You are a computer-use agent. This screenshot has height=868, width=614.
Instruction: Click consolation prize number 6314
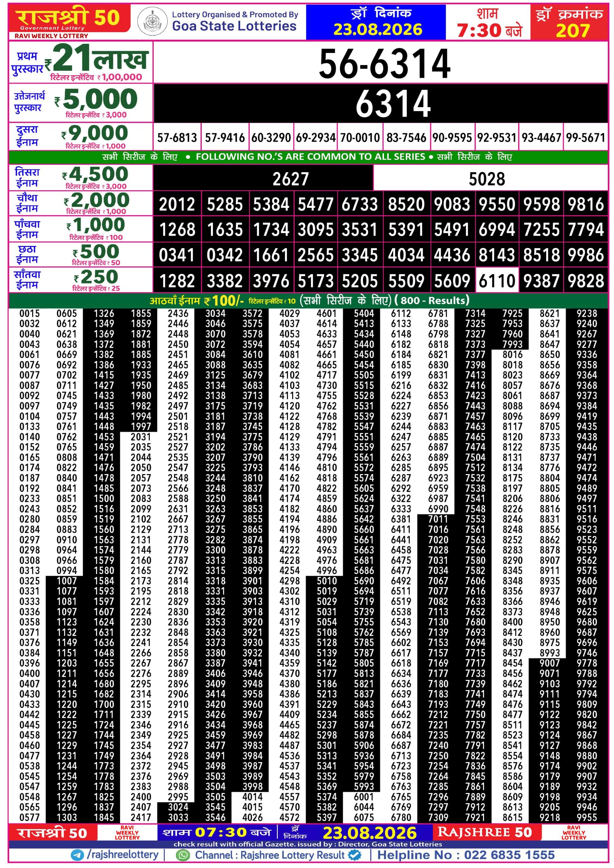tap(393, 103)
